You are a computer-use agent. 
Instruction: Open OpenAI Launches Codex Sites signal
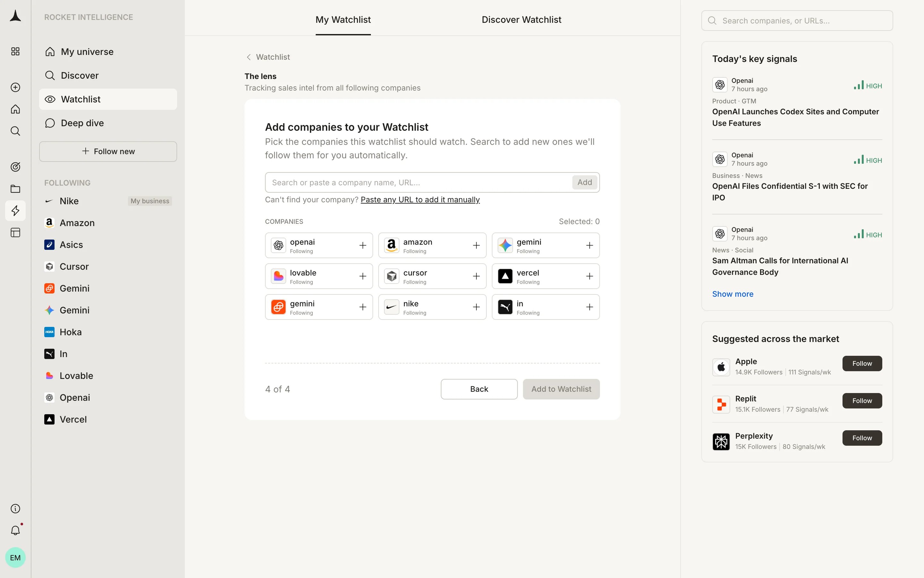[x=795, y=117]
